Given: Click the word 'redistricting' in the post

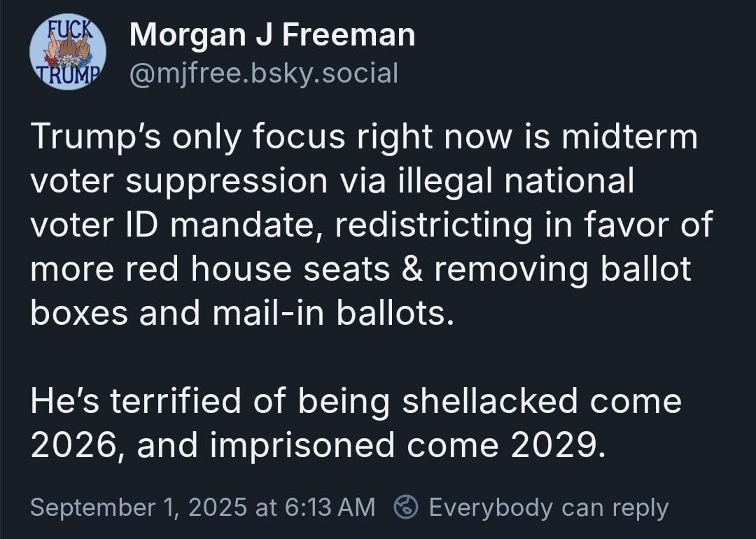Looking at the screenshot, I should tap(433, 226).
